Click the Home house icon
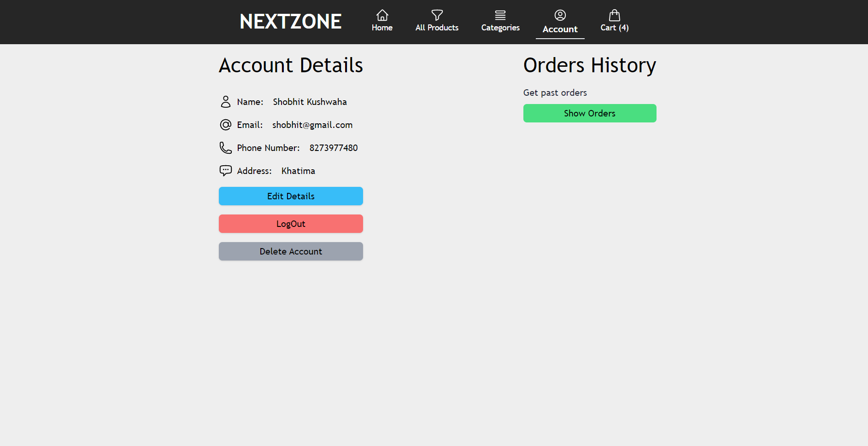Viewport: 868px width, 446px height. [x=382, y=15]
